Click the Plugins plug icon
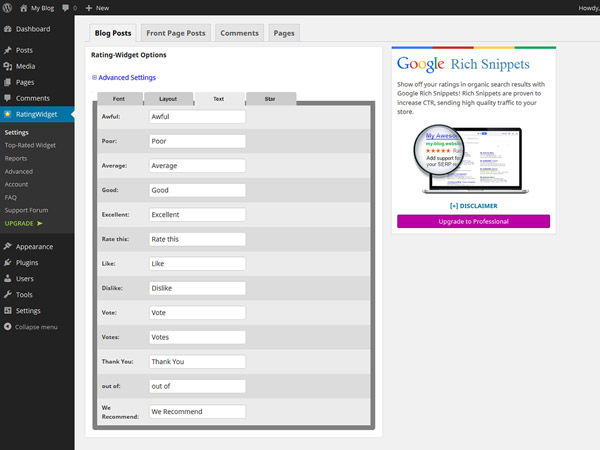This screenshot has width=600, height=450. coord(8,262)
